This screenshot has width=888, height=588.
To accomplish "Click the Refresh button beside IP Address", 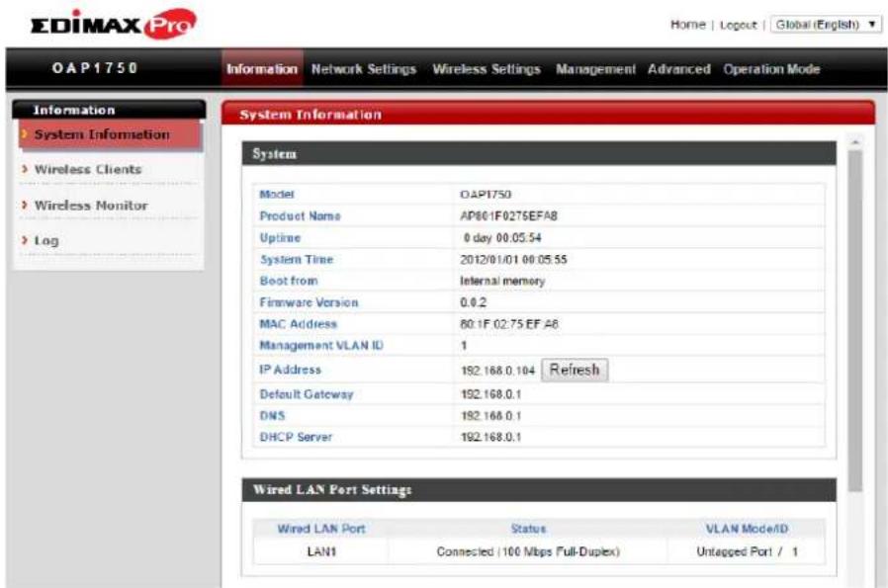I will [575, 370].
